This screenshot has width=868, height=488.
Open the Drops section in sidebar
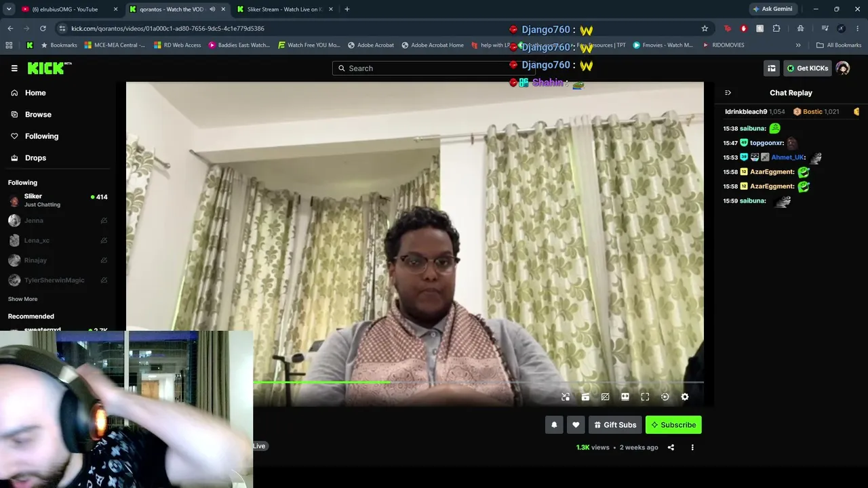(x=35, y=158)
